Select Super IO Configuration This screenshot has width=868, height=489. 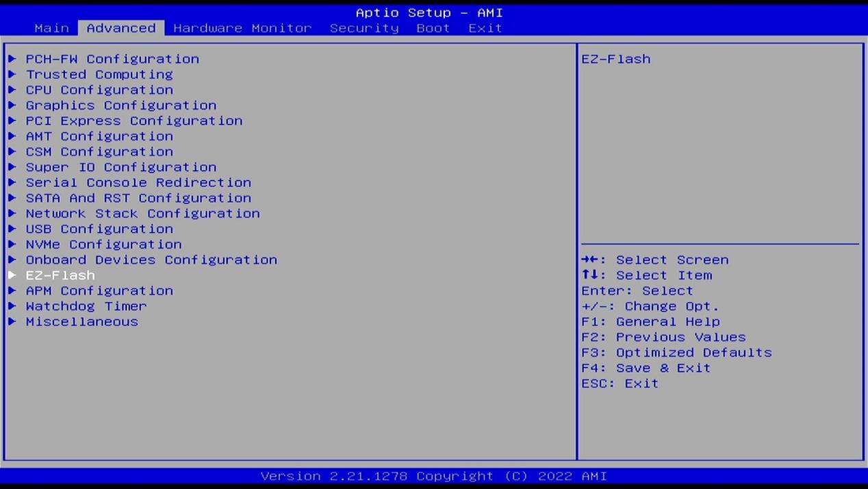click(120, 167)
